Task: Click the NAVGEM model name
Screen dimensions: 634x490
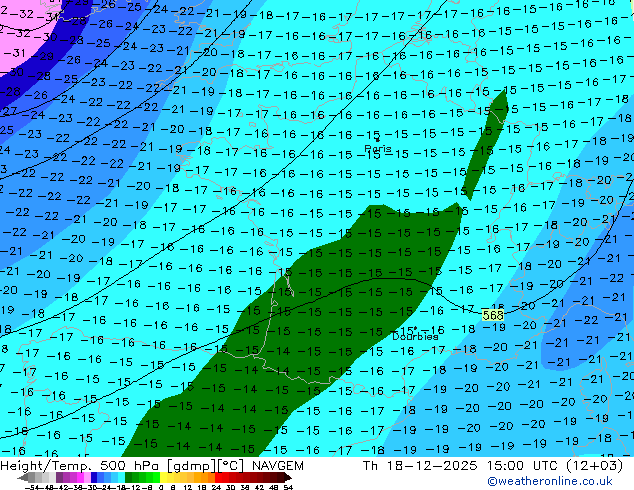Action: tap(278, 466)
